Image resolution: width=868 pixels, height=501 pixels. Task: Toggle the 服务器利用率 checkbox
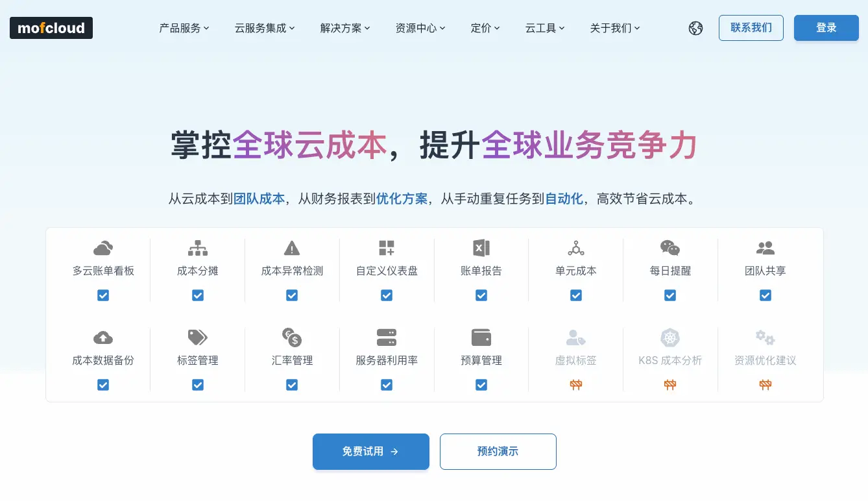[x=386, y=385]
